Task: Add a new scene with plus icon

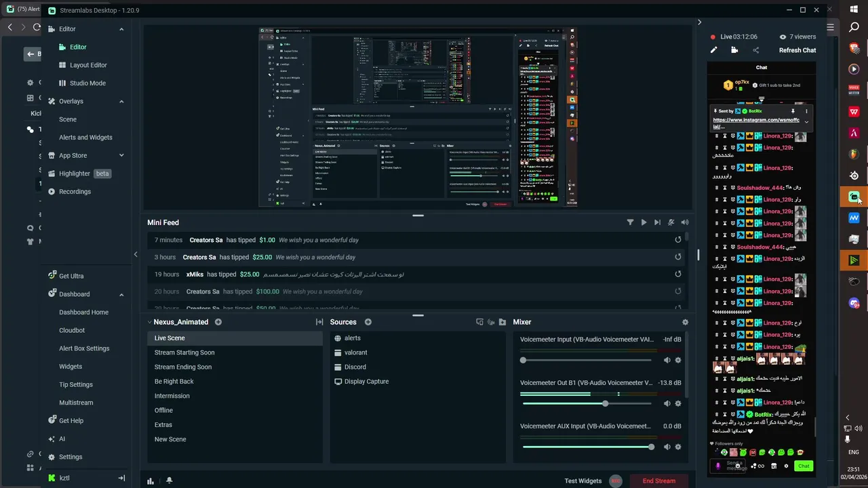Action: tap(218, 322)
